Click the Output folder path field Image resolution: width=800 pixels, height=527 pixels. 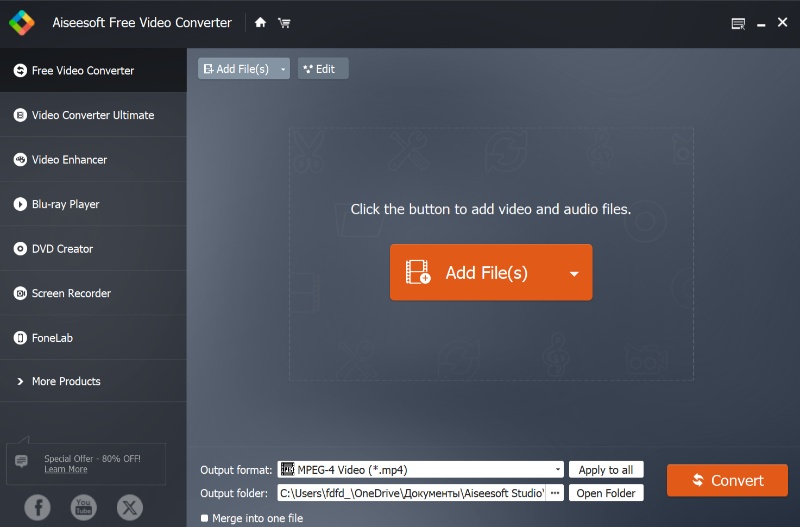[x=411, y=493]
